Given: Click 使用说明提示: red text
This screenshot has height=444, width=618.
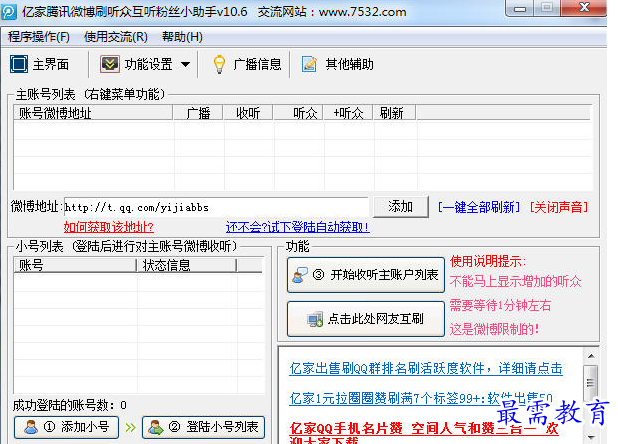Looking at the screenshot, I should click(488, 261).
